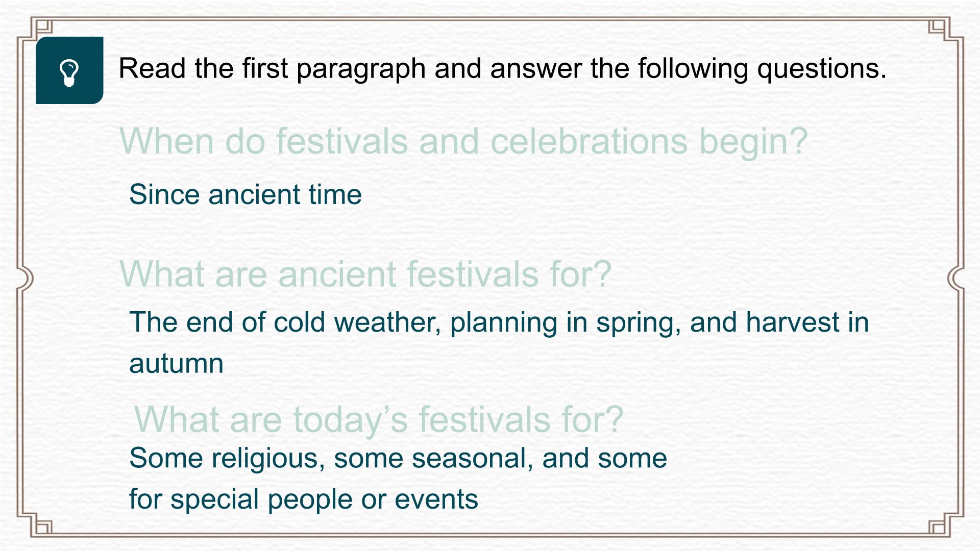
Task: Click the word 'celebrations' in first question
Action: (589, 141)
